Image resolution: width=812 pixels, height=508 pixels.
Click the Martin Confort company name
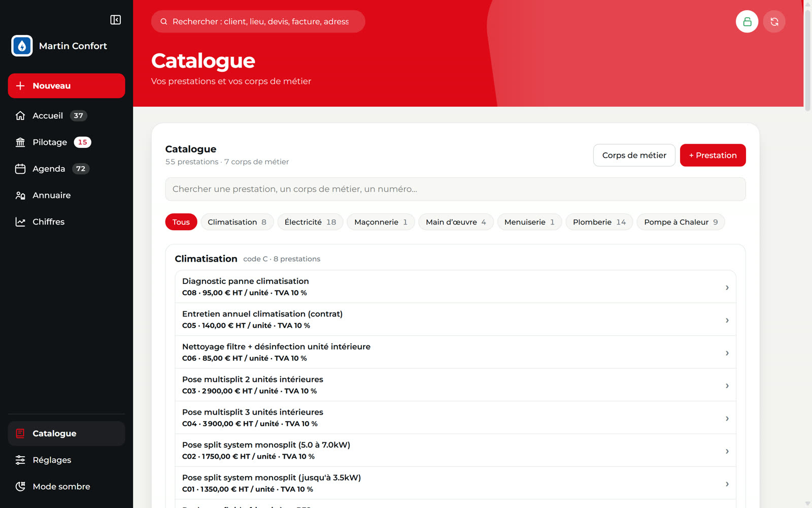pos(73,46)
